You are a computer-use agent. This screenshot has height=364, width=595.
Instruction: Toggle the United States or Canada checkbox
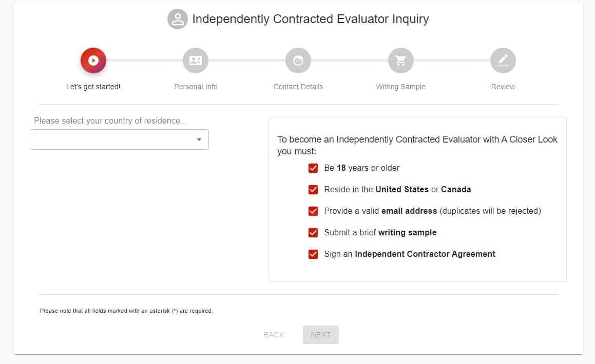tap(313, 189)
